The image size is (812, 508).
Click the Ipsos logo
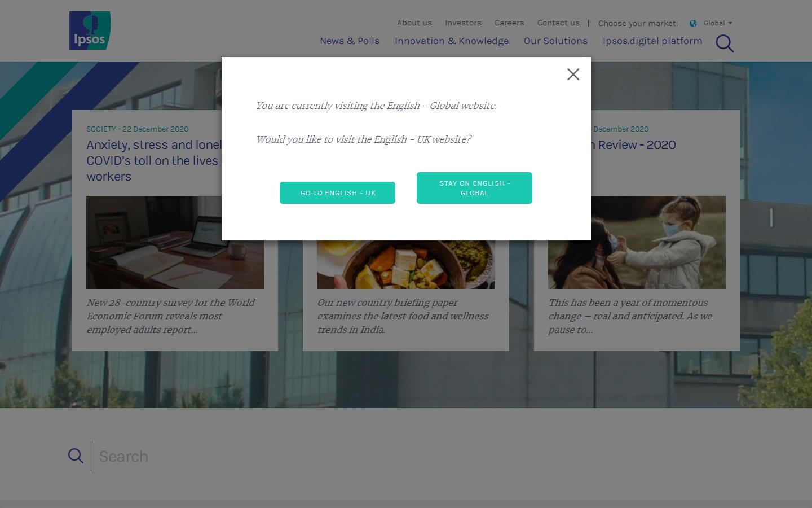90,30
